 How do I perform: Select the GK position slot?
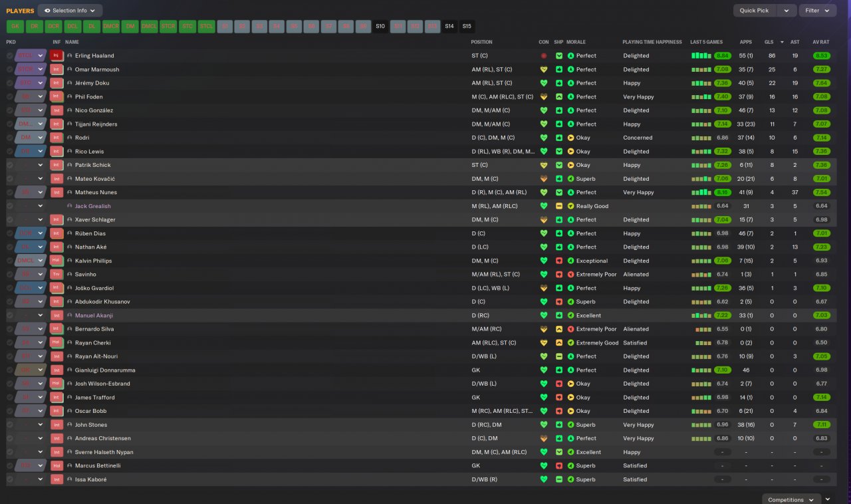point(15,27)
